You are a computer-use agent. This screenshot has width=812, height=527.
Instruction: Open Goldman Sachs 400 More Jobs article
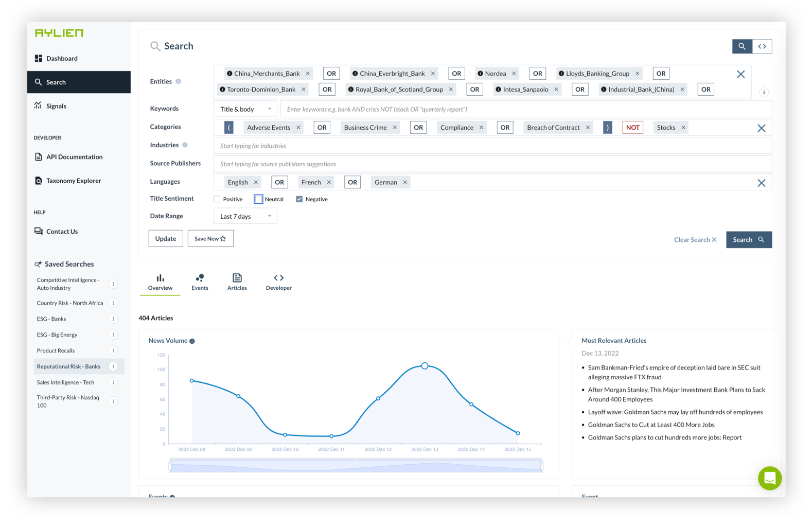click(x=651, y=425)
